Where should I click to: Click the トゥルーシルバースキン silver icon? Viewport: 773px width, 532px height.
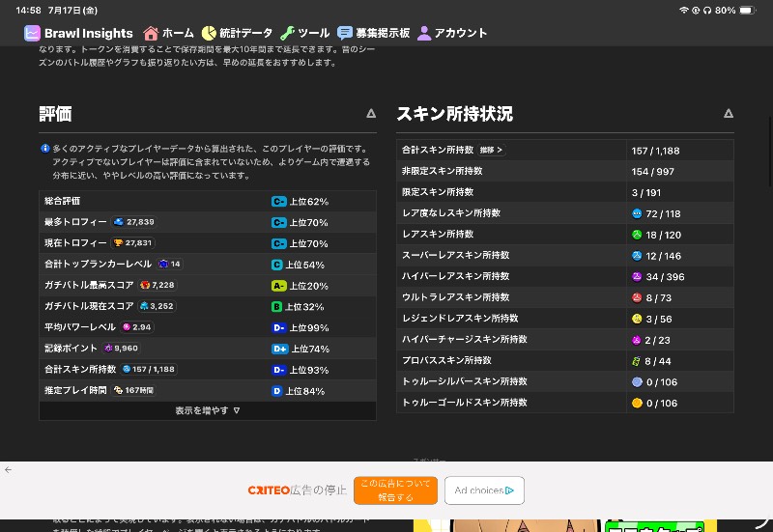tap(637, 381)
